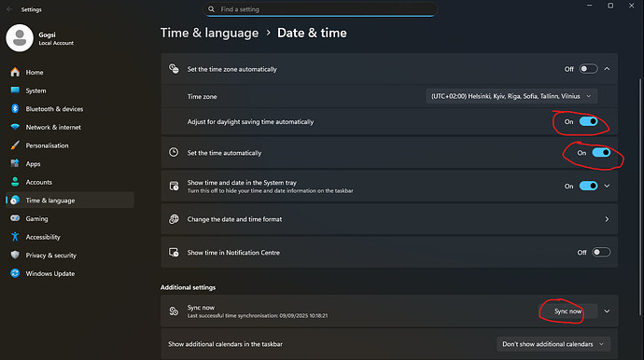Click the date and time format icon
The height and width of the screenshot is (360, 644).
pos(174,219)
